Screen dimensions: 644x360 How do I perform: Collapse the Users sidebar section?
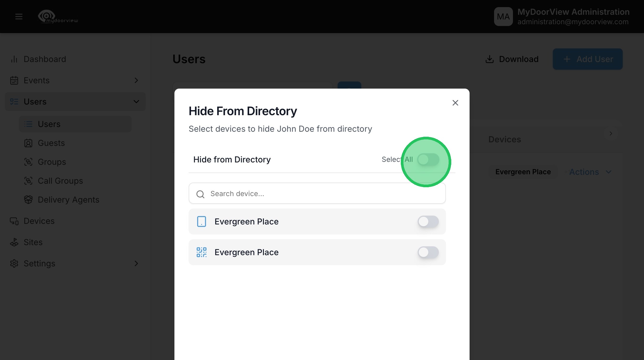pyautogui.click(x=136, y=102)
